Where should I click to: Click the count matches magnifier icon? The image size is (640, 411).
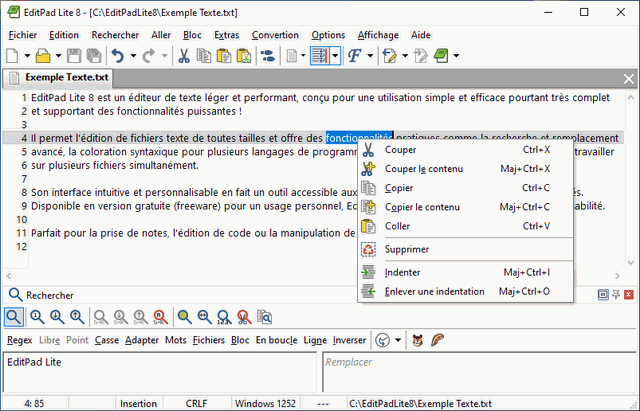click(224, 317)
